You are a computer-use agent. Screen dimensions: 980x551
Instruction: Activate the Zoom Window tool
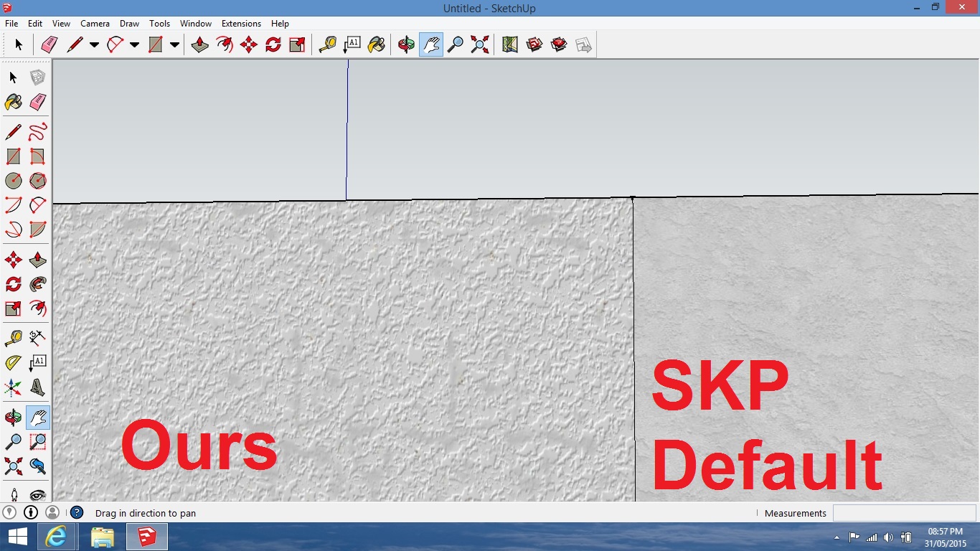38,442
